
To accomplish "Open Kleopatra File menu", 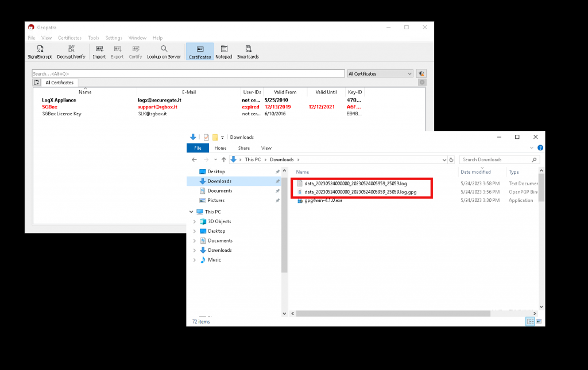I will [x=32, y=38].
